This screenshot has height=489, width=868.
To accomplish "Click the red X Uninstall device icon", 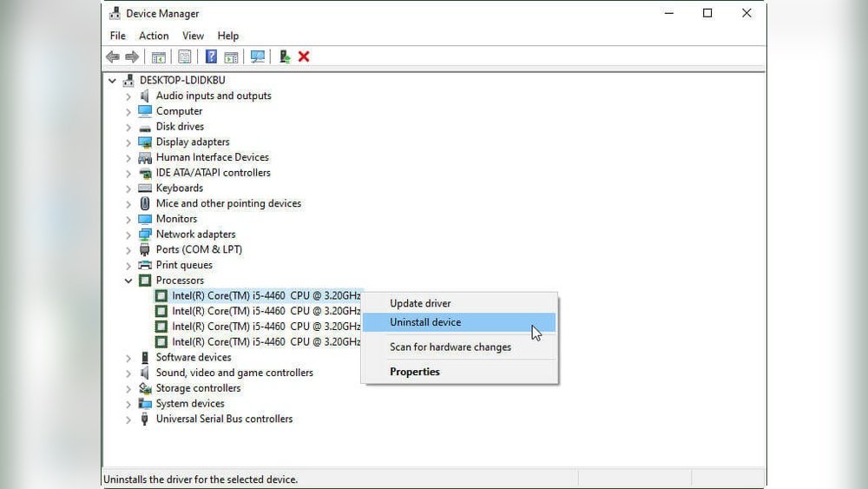I will 304,57.
